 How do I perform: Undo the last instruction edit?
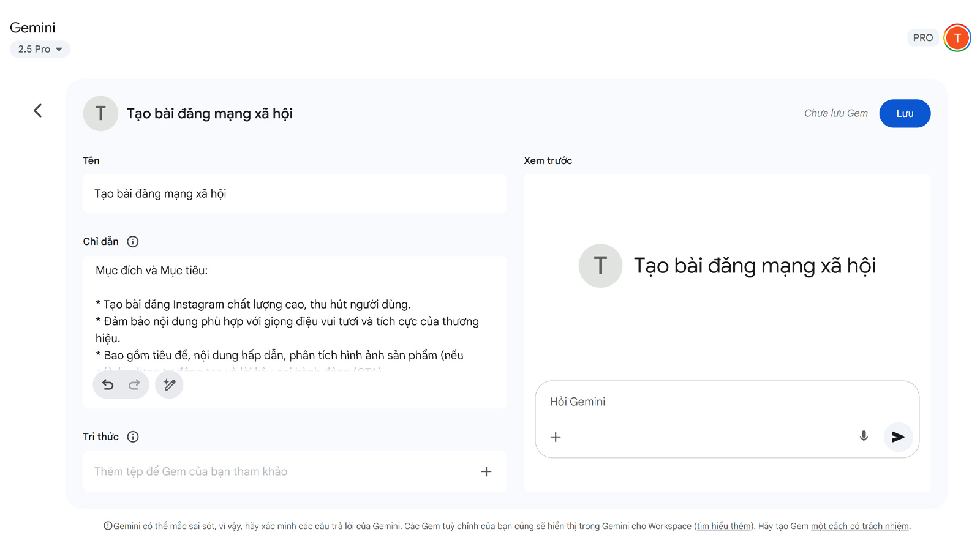click(x=108, y=384)
